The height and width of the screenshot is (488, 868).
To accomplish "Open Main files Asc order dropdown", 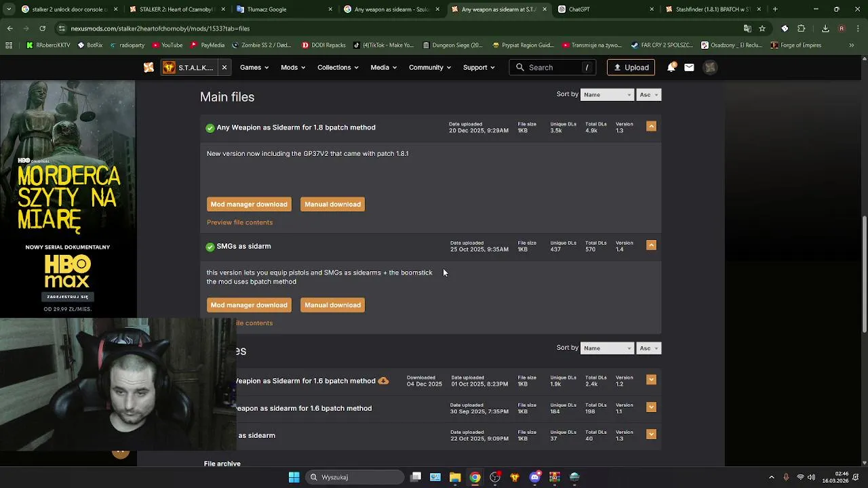I will tap(649, 95).
